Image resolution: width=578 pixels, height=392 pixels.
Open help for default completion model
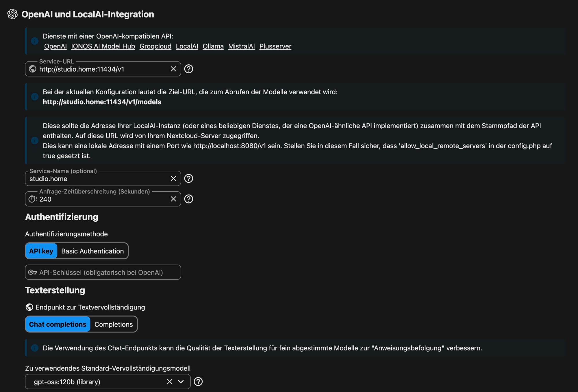198,382
